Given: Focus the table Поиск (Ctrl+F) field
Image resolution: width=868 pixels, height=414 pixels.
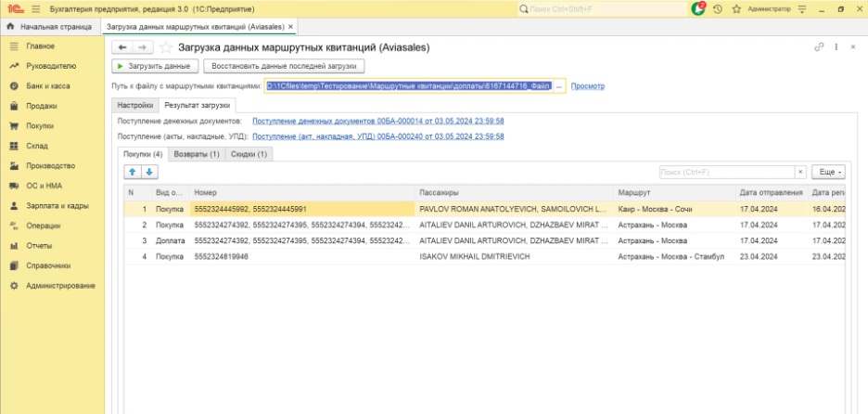Looking at the screenshot, I should pos(727,173).
